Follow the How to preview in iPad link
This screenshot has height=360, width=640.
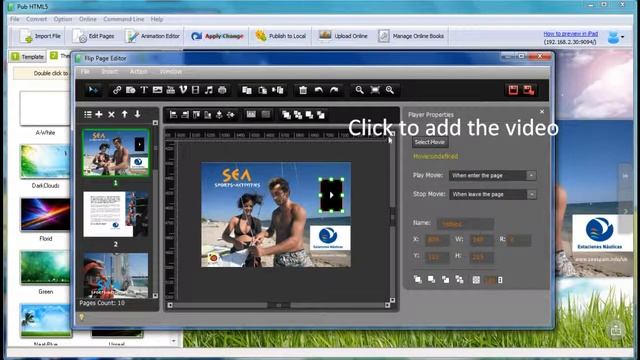[x=570, y=34]
